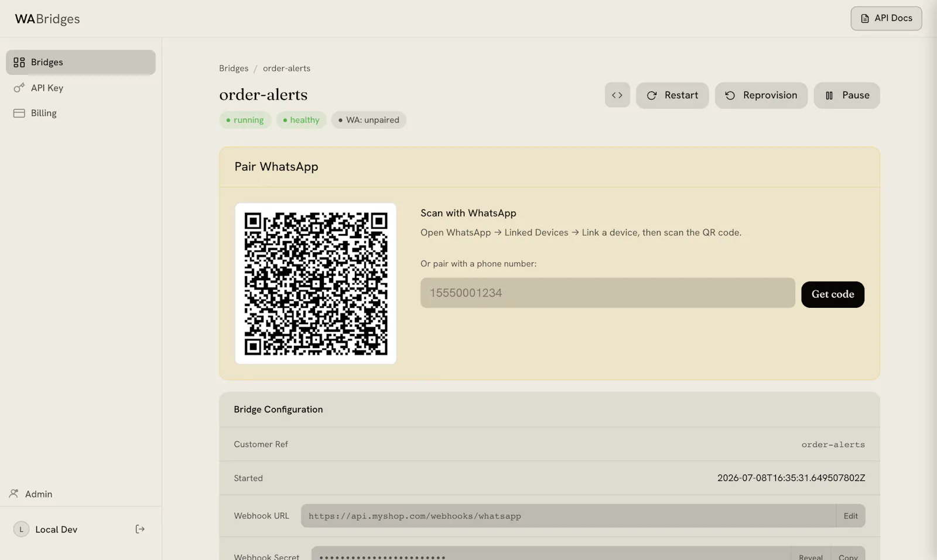Viewport: 937px width, 560px height.
Task: Restart the order-alerts bridge
Action: pyautogui.click(x=672, y=95)
